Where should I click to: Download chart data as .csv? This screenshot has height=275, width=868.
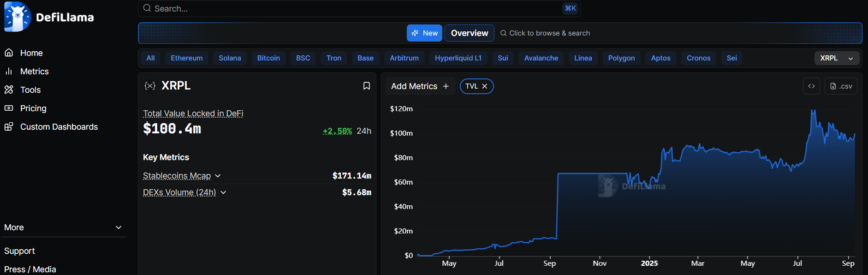[x=841, y=86]
